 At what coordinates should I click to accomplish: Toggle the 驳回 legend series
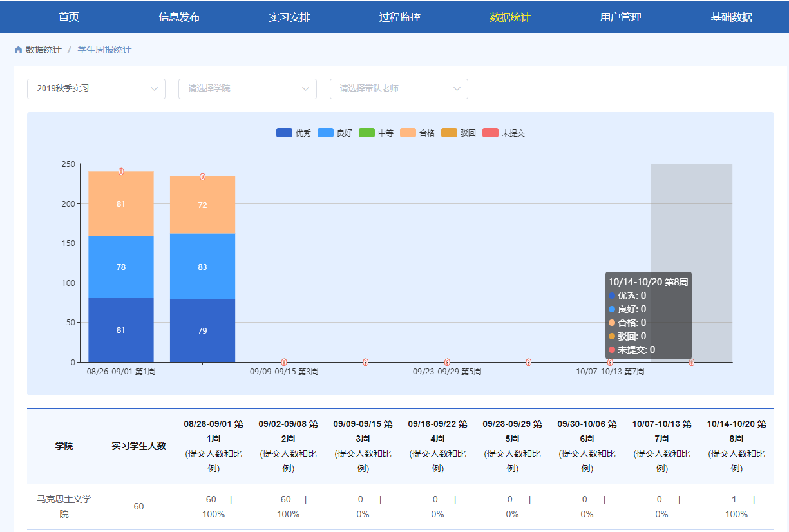pyautogui.click(x=459, y=133)
